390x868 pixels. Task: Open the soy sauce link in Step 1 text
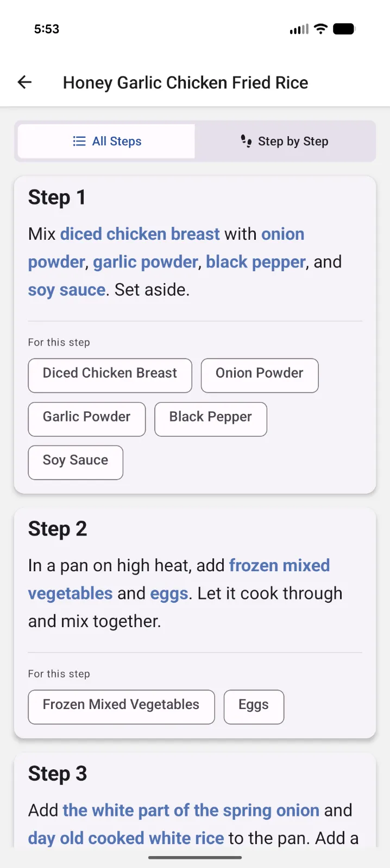(66, 290)
